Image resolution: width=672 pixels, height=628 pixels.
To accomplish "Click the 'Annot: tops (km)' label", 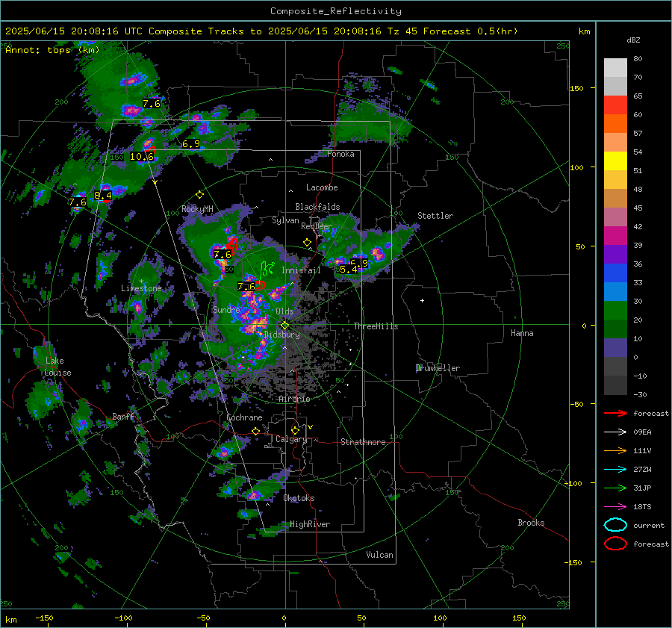I will point(52,50).
